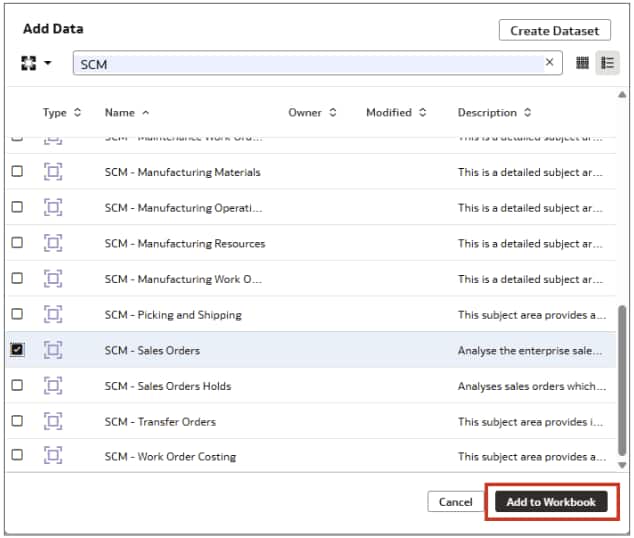Click the Transfer Orders subject area icon

coord(53,421)
